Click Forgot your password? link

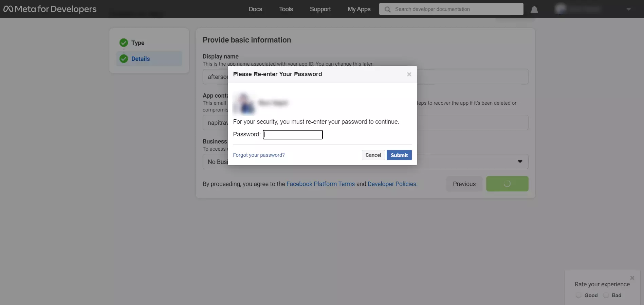click(x=259, y=155)
